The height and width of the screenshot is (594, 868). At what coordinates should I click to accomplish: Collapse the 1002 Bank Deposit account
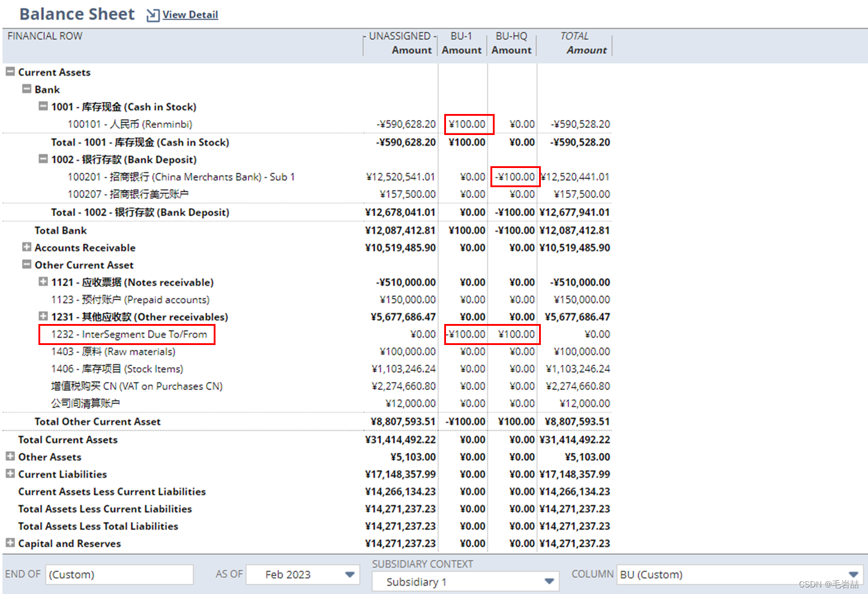click(x=43, y=159)
